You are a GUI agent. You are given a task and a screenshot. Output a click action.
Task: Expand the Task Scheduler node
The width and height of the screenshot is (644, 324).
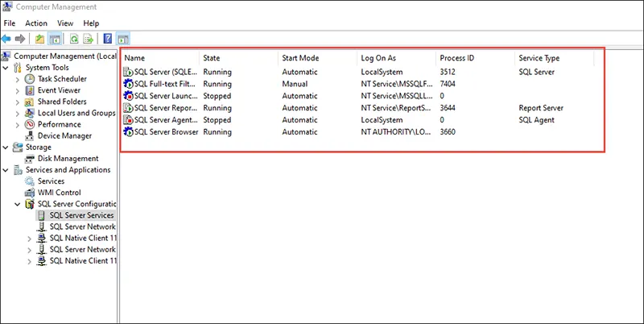[x=18, y=79]
